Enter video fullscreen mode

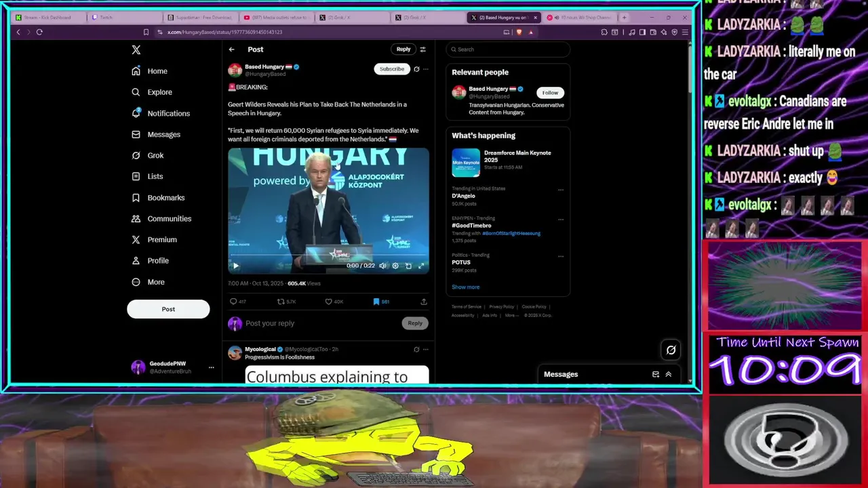pyautogui.click(x=421, y=266)
